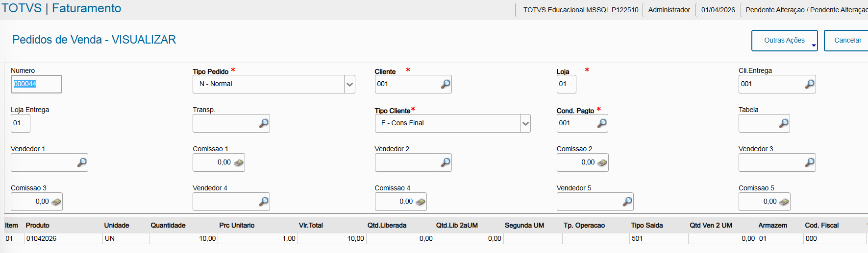Open the Comissao 4 calculator icon
This screenshot has height=253, width=868.
pos(420,202)
